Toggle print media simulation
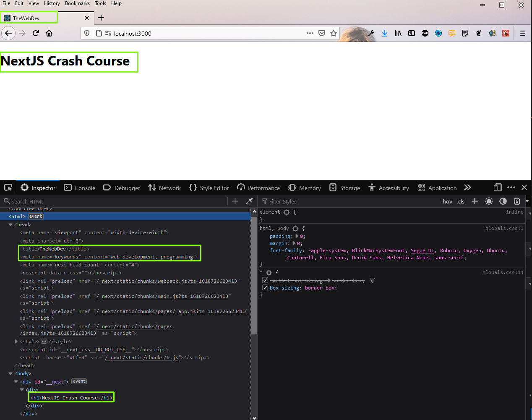532x420 pixels. click(x=517, y=201)
